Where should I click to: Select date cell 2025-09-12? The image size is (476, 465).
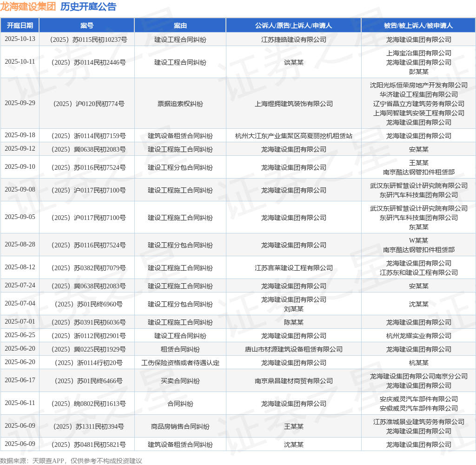(20, 148)
